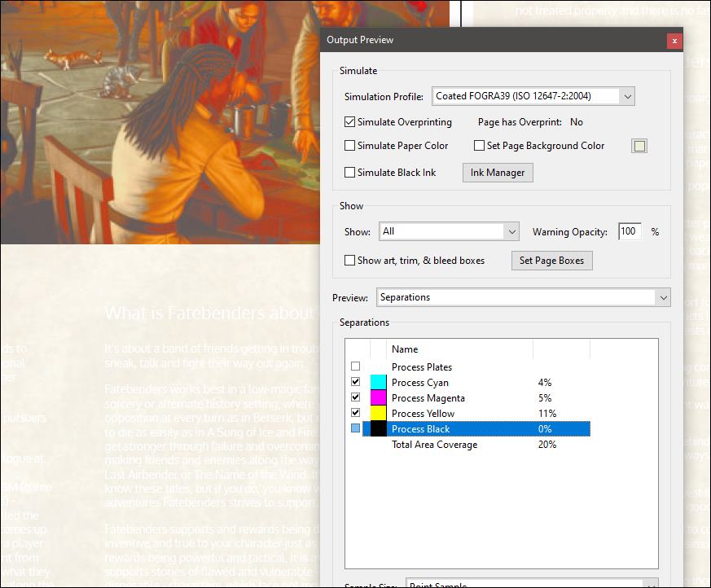Enable the Process Plates checkbox
Screen dimensions: 711x588
355,366
